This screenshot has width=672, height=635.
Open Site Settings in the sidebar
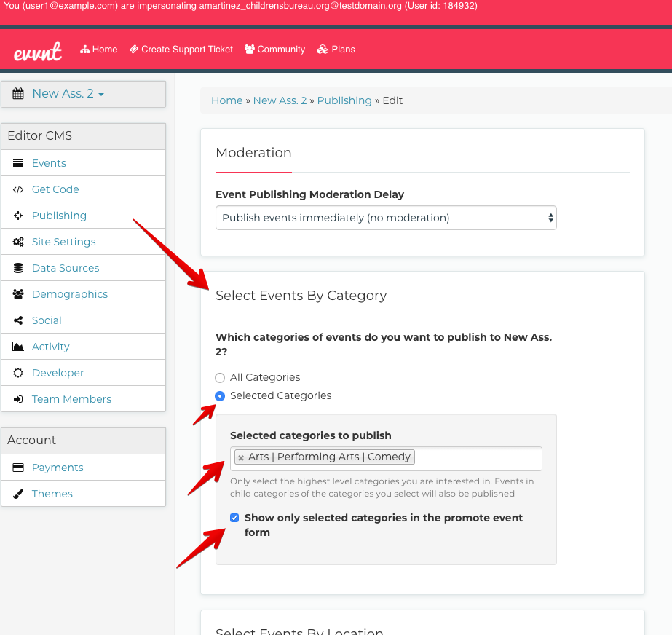(x=64, y=242)
